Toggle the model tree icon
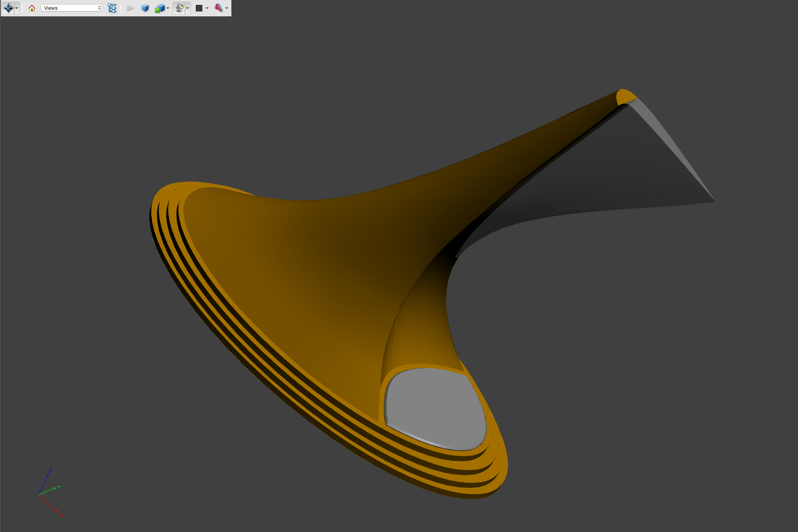The image size is (798, 532). [x=112, y=8]
